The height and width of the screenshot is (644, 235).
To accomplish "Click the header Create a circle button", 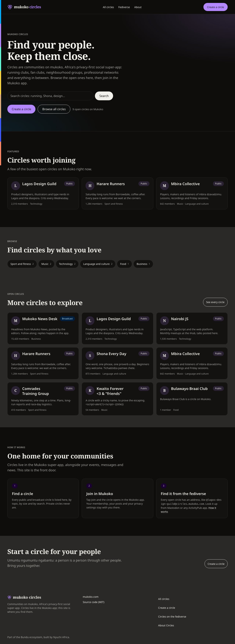I will [x=215, y=7].
